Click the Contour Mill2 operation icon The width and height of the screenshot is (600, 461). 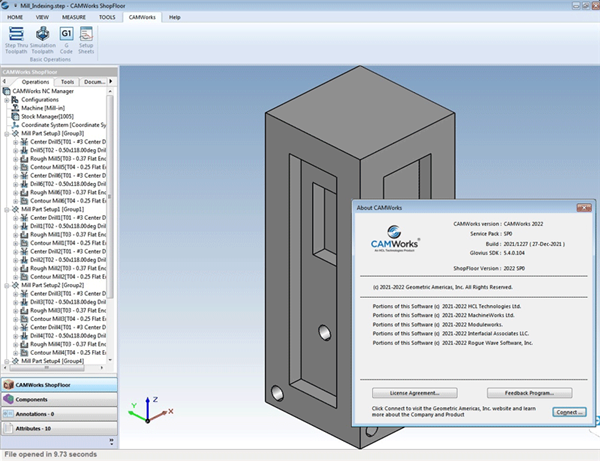click(24, 277)
